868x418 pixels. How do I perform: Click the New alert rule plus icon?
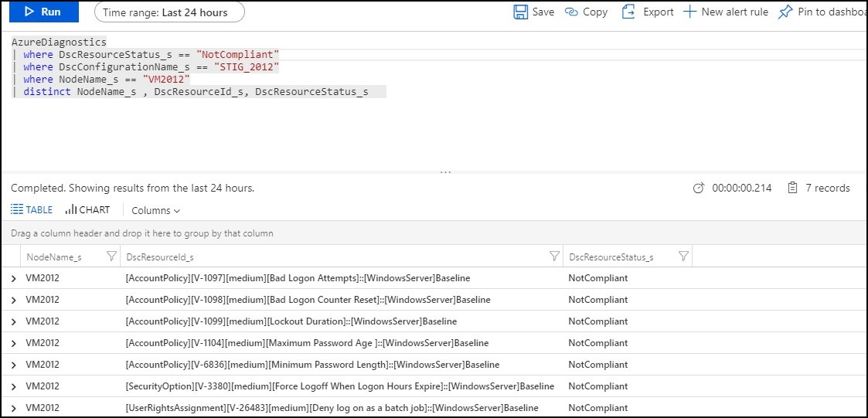point(690,12)
